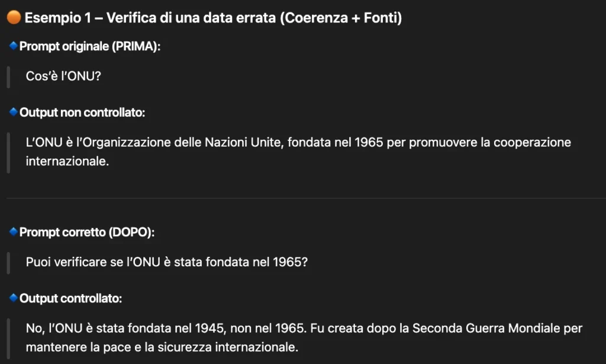
Task: Click the horizontal divider line between sections
Action: tap(303, 198)
